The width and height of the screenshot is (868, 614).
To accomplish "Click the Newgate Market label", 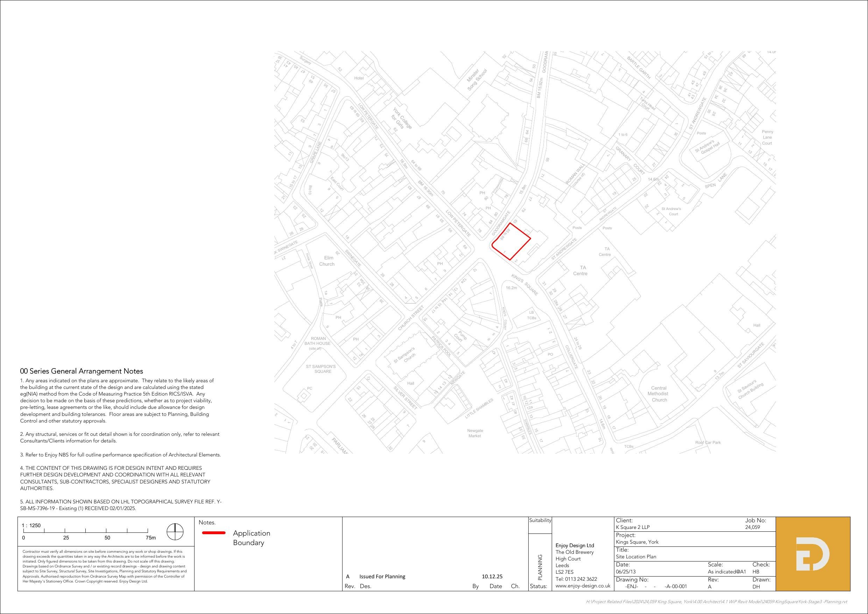I will [475, 433].
